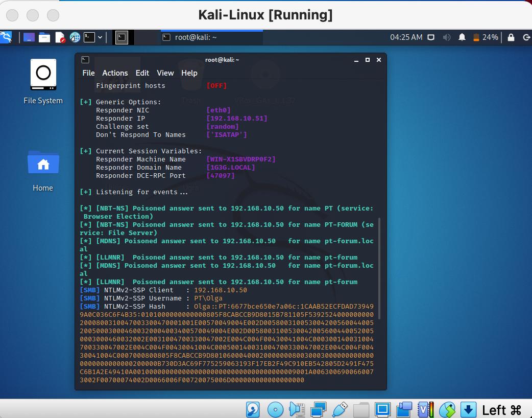Click the VirtualBox CPU virtualization status icon

coord(425,410)
